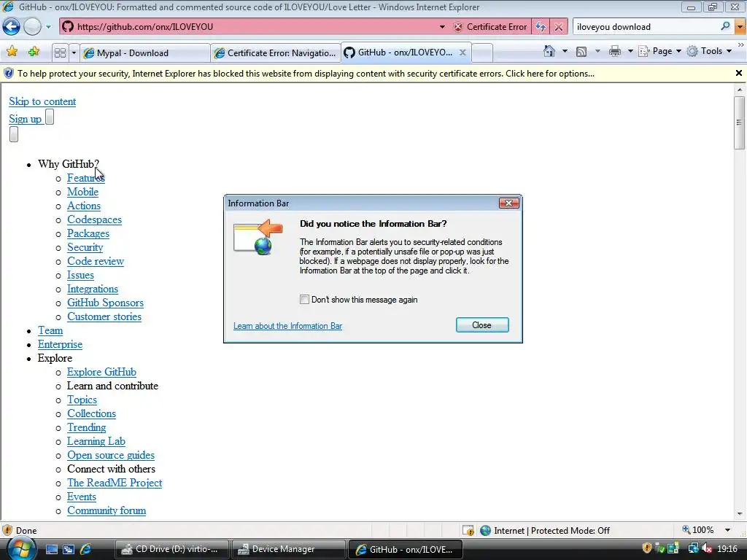
Task: Expand the address bar history dropdown
Action: pyautogui.click(x=442, y=27)
